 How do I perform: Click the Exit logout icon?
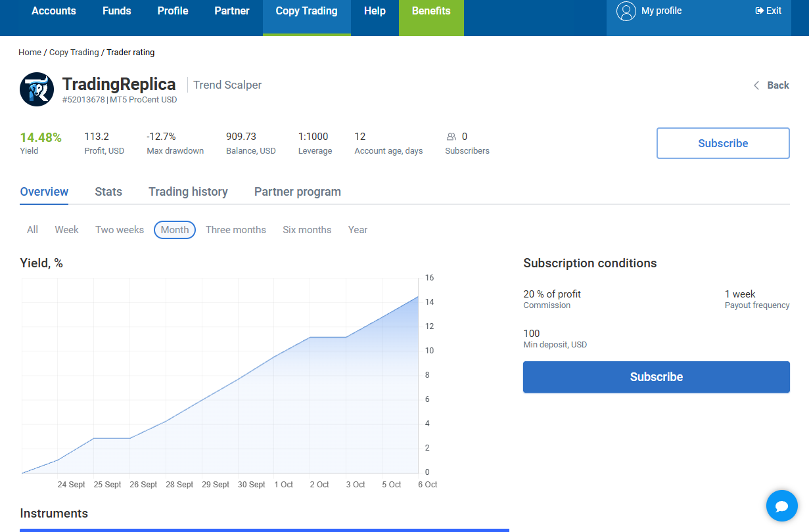[x=760, y=11]
